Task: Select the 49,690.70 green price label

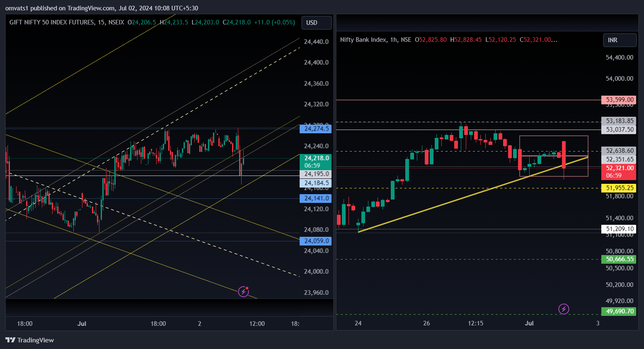Action: [x=618, y=311]
